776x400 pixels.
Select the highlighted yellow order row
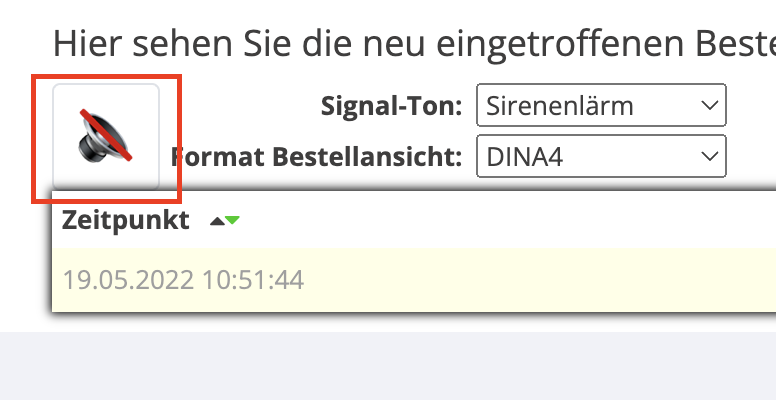point(414,280)
